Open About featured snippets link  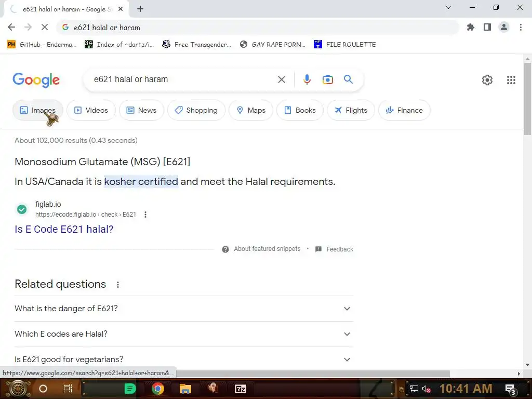click(x=267, y=249)
